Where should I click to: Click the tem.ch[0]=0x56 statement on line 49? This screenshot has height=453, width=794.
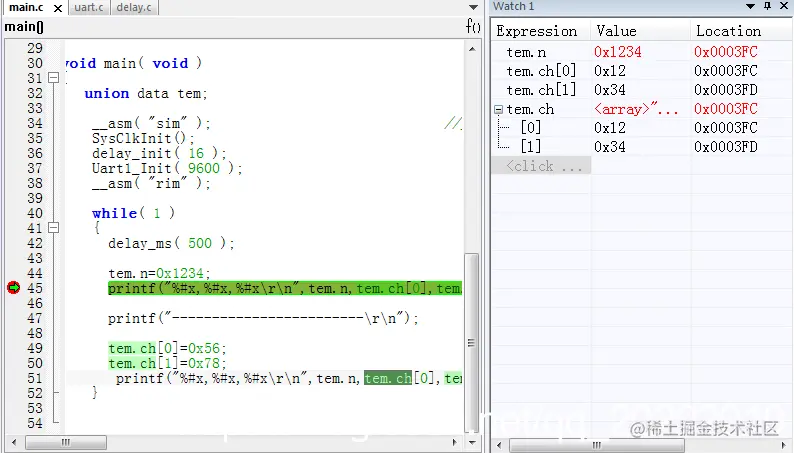coord(167,348)
